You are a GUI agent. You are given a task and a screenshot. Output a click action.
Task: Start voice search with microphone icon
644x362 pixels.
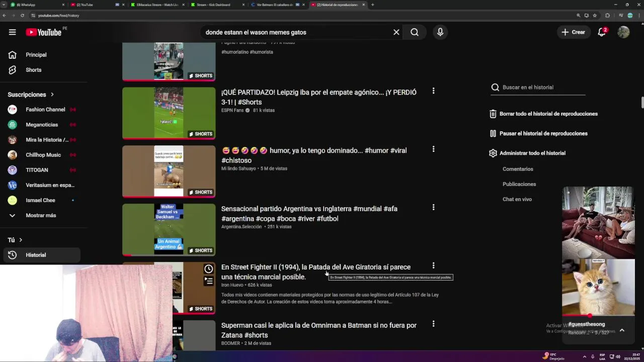[440, 32]
